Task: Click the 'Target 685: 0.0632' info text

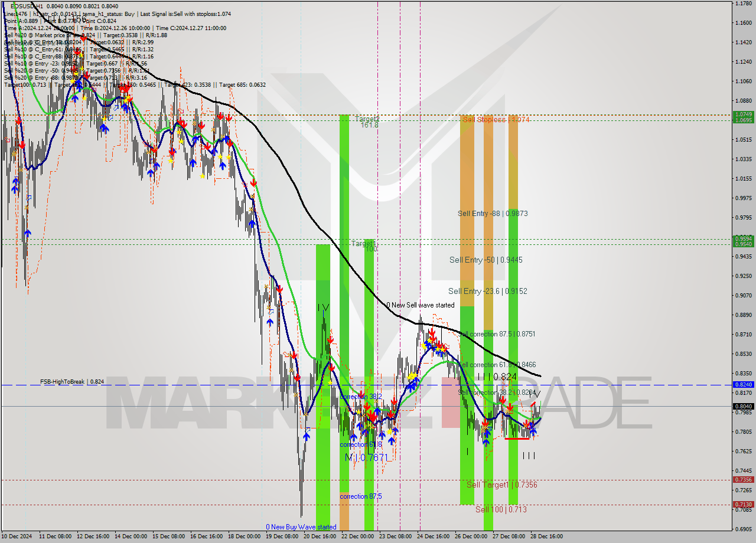Action: pos(242,85)
